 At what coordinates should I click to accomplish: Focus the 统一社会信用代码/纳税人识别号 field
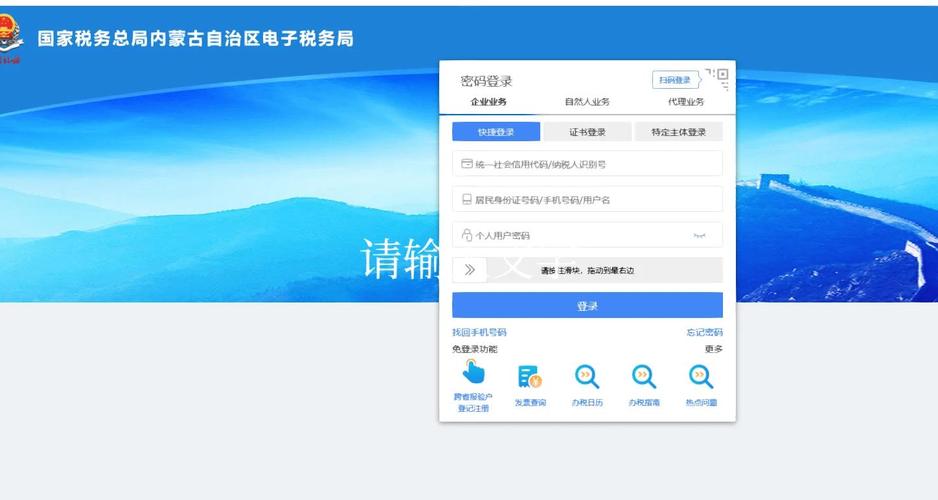587,163
